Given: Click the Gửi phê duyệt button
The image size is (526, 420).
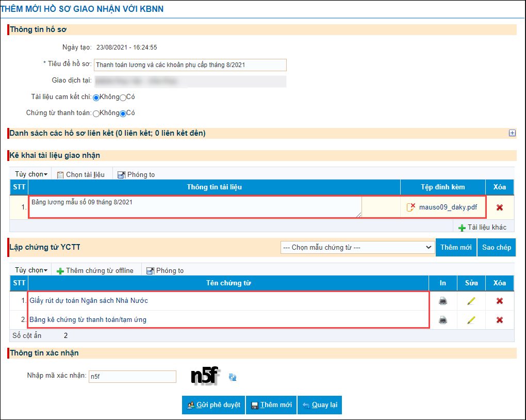Looking at the screenshot, I should point(213,405).
